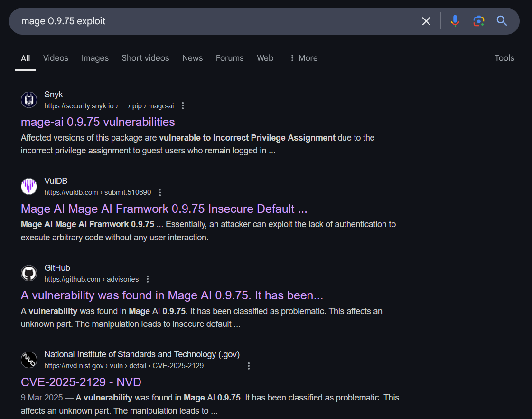532x419 pixels.
Task: Open the Mage AI Framwork Insecure Default link
Action: [x=164, y=209]
